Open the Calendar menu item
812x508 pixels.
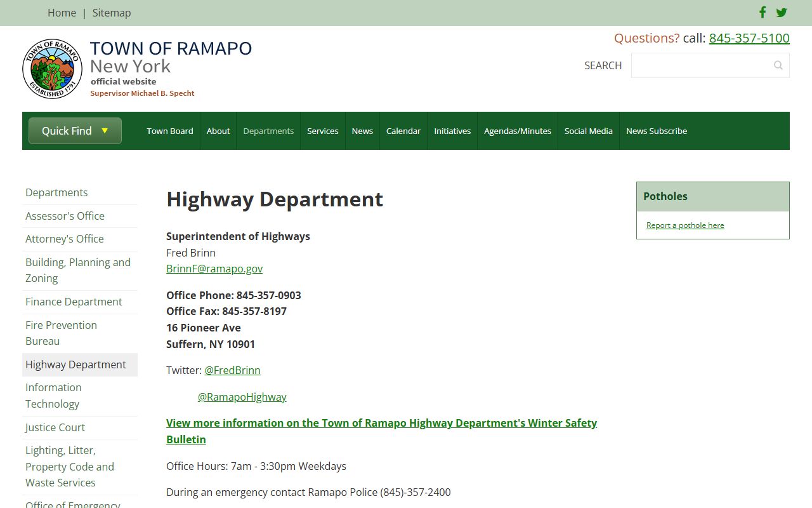pos(403,131)
